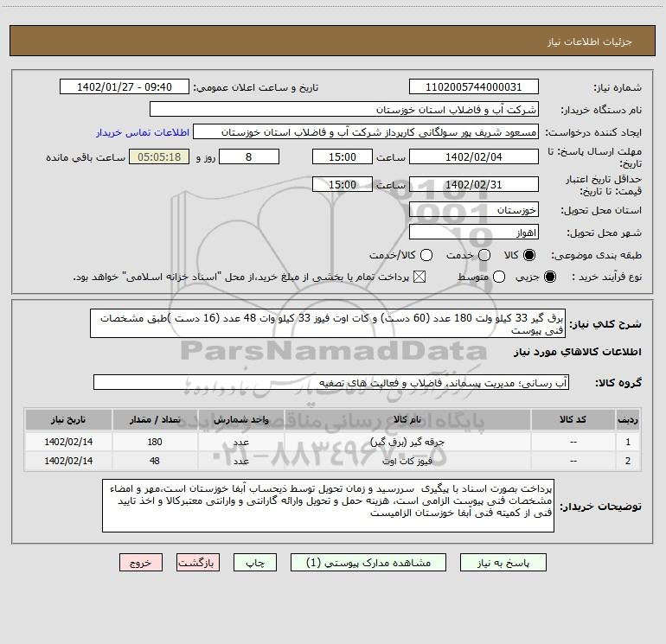Click the price validity time 15:00 field
666x644 pixels.
point(343,184)
